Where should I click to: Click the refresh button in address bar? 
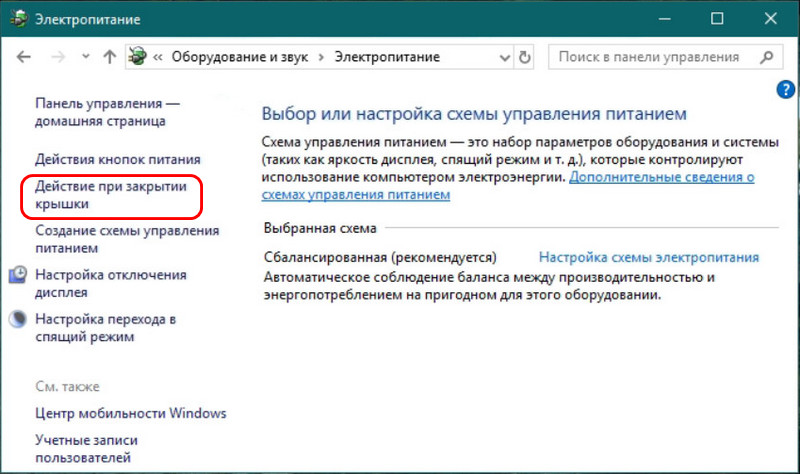click(526, 57)
